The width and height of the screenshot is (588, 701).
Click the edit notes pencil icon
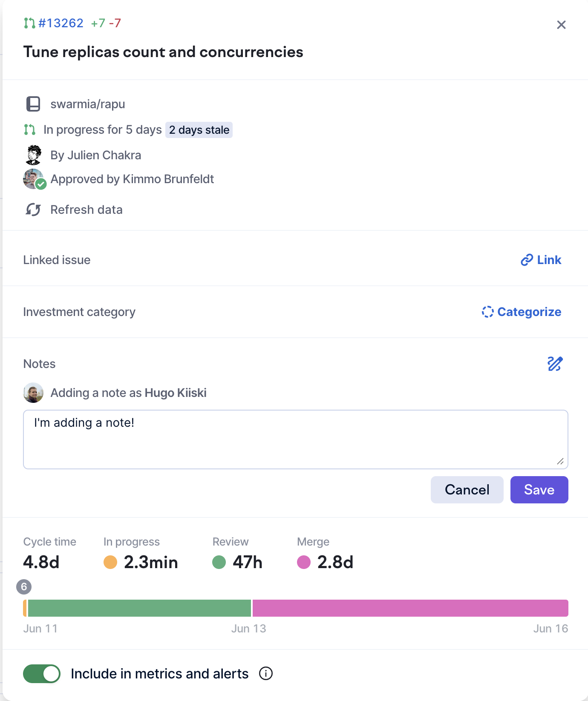pos(555,364)
